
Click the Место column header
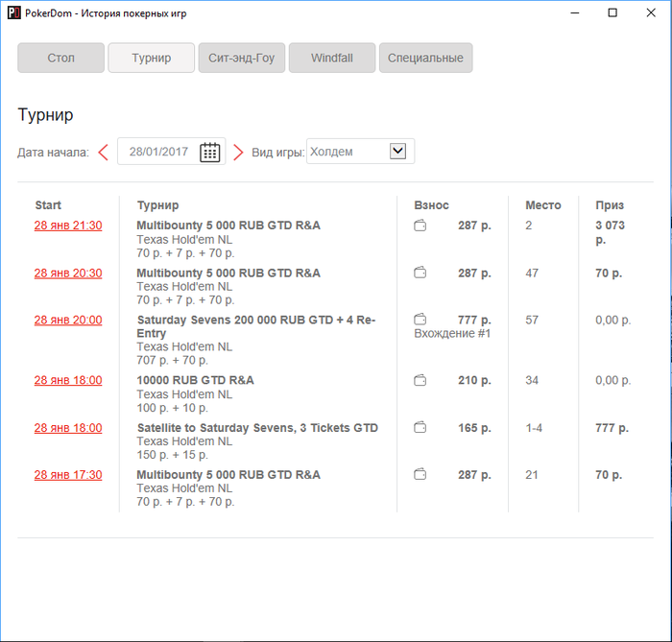click(543, 205)
